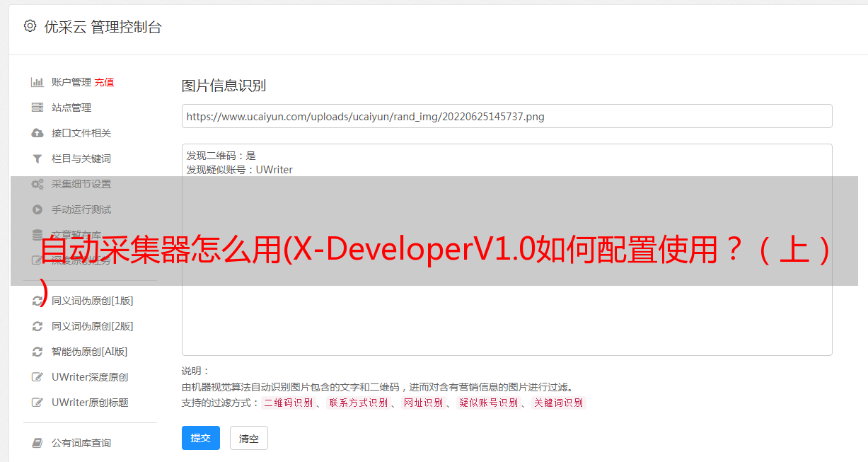This screenshot has height=462, width=868.
Task: Click the gear icon beside 优采云 管理控制台
Action: (30, 26)
